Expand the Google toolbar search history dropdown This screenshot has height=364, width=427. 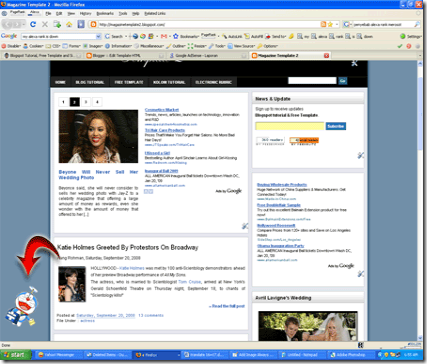(98, 36)
